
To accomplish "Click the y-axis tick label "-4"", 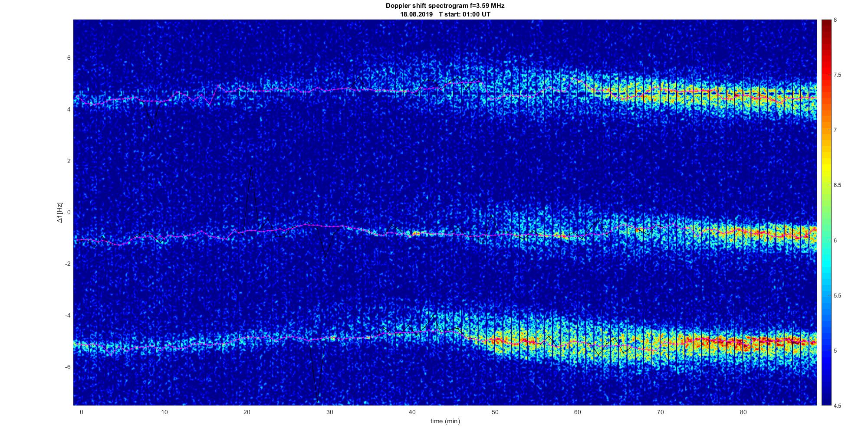I will [68, 315].
